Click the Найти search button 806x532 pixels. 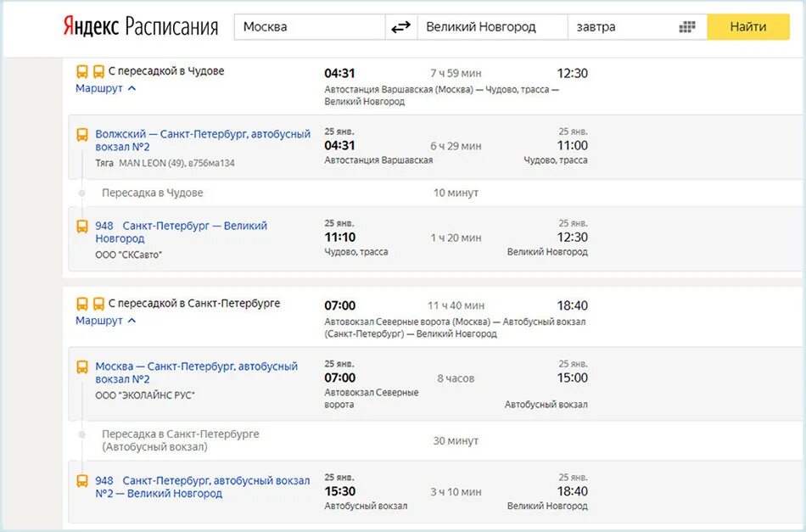pyautogui.click(x=748, y=27)
